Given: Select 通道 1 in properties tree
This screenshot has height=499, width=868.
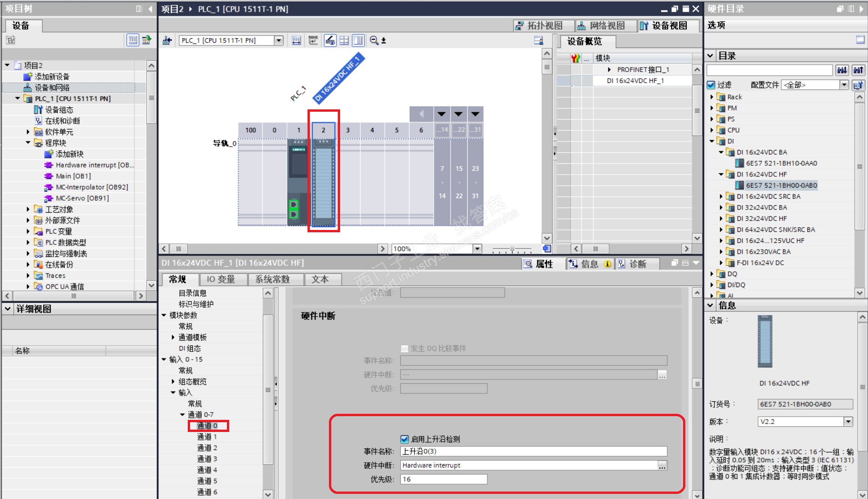Looking at the screenshot, I should [x=207, y=437].
